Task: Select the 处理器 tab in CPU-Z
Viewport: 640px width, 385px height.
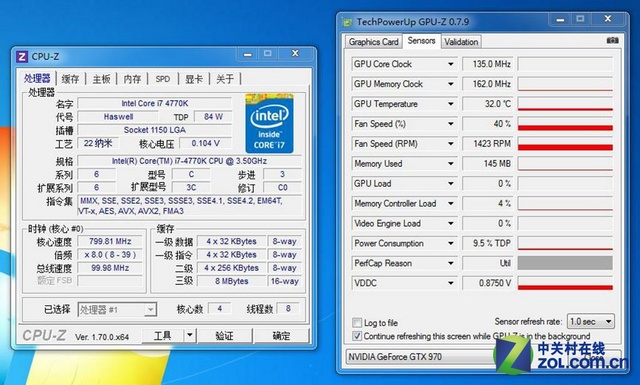Action: click(x=37, y=78)
